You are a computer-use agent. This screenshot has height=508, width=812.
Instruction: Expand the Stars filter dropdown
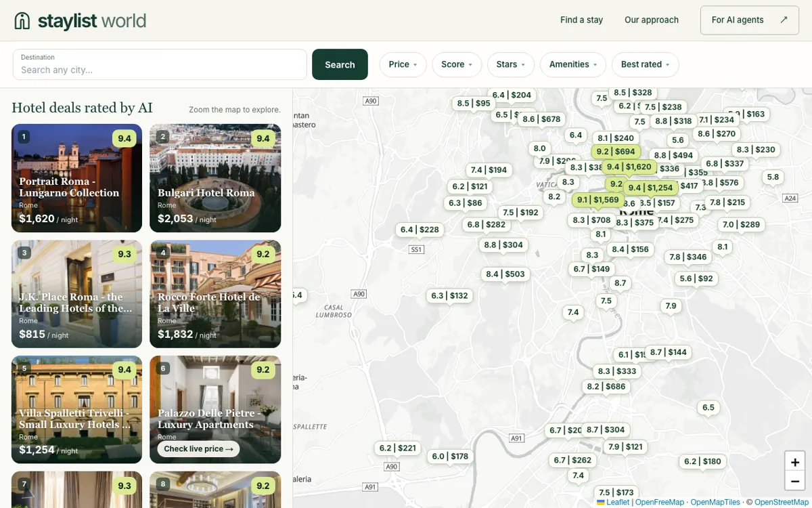[x=510, y=64]
